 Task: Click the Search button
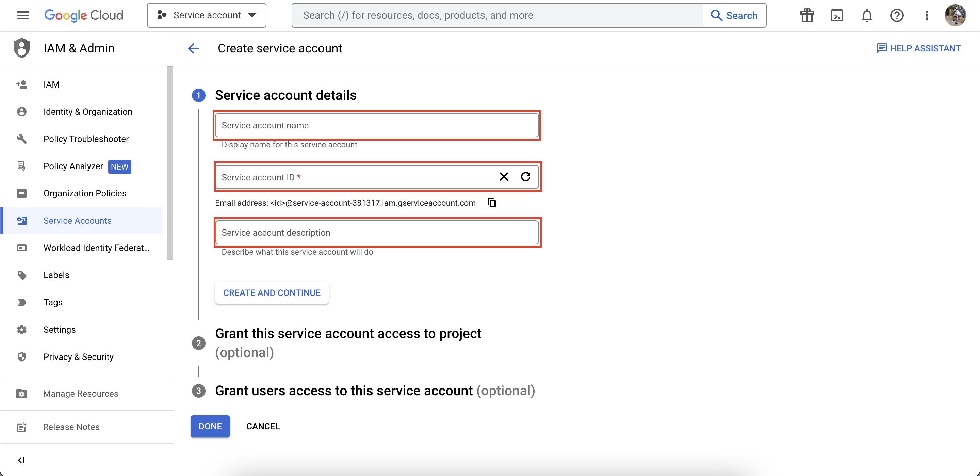(734, 15)
